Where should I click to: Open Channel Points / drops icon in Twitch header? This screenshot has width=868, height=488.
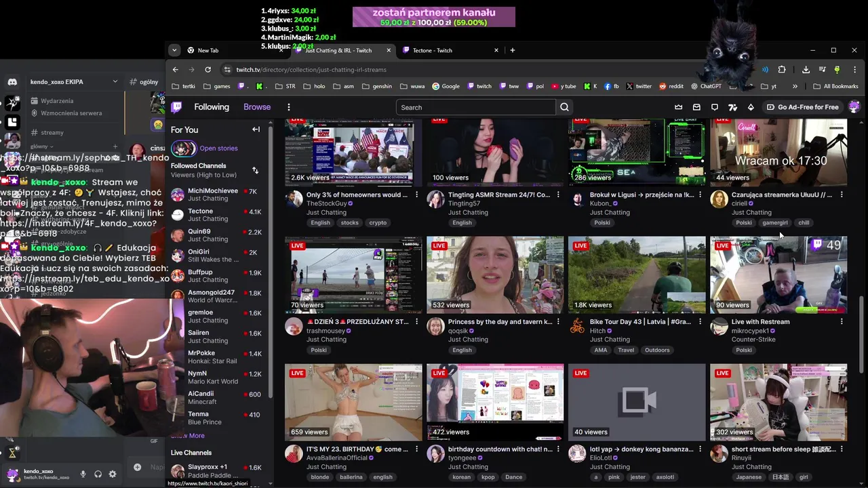[732, 107]
